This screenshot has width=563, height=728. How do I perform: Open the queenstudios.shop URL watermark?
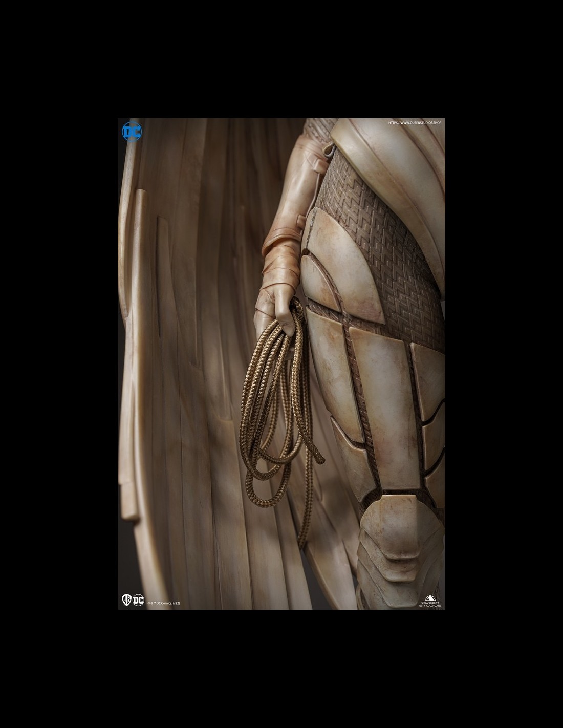414,123
